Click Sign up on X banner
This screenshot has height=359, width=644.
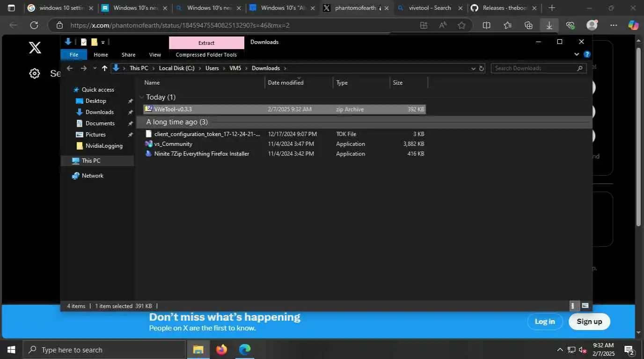[589, 322]
